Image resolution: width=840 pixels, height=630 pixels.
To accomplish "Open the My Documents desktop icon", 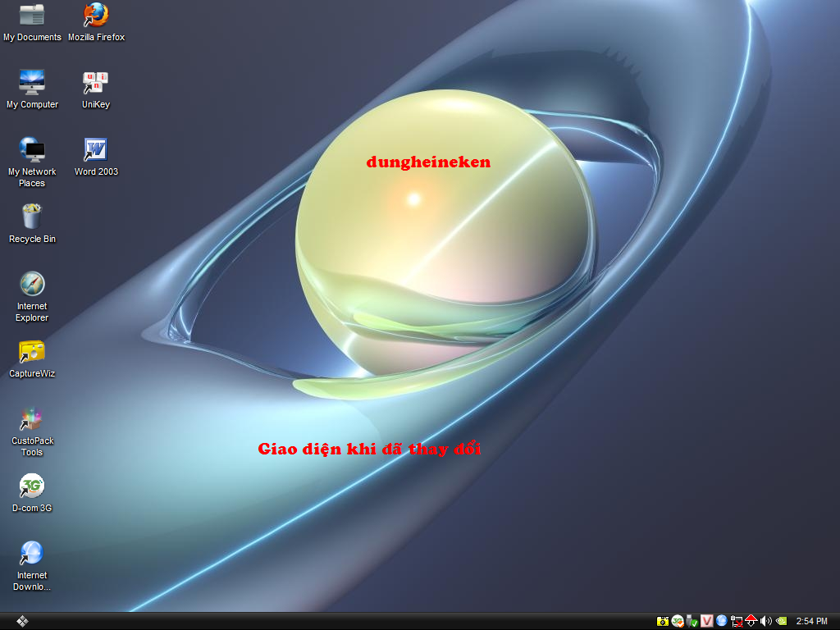I will (32, 22).
